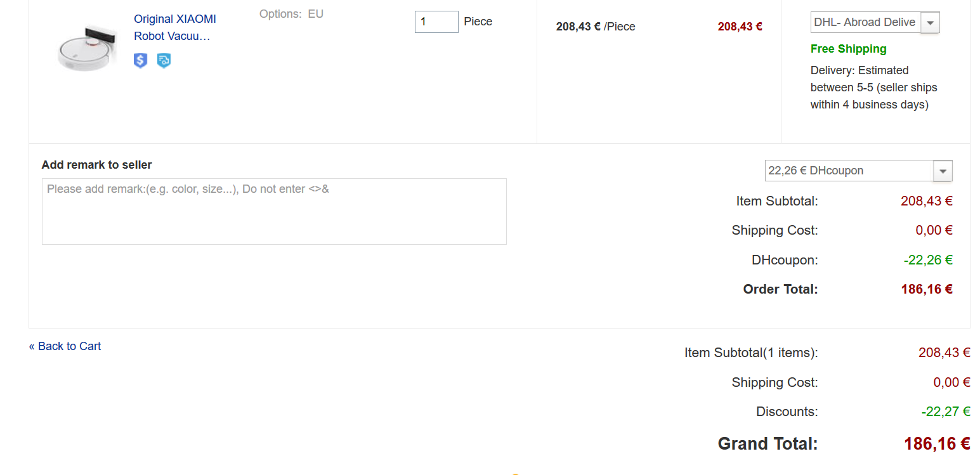Click the green -22,26 € DHcoupon amount
Image resolution: width=980 pixels, height=475 pixels.
(x=928, y=260)
